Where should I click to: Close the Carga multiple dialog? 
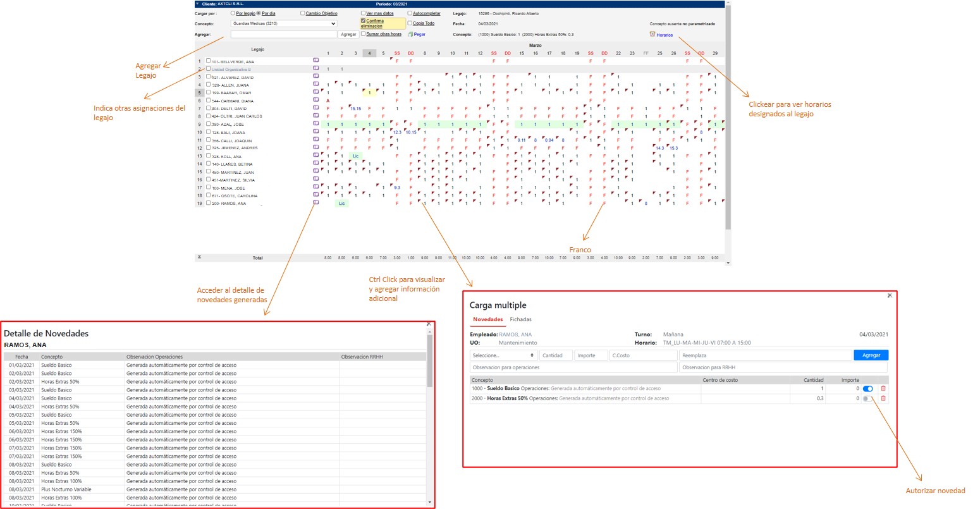tap(890, 295)
